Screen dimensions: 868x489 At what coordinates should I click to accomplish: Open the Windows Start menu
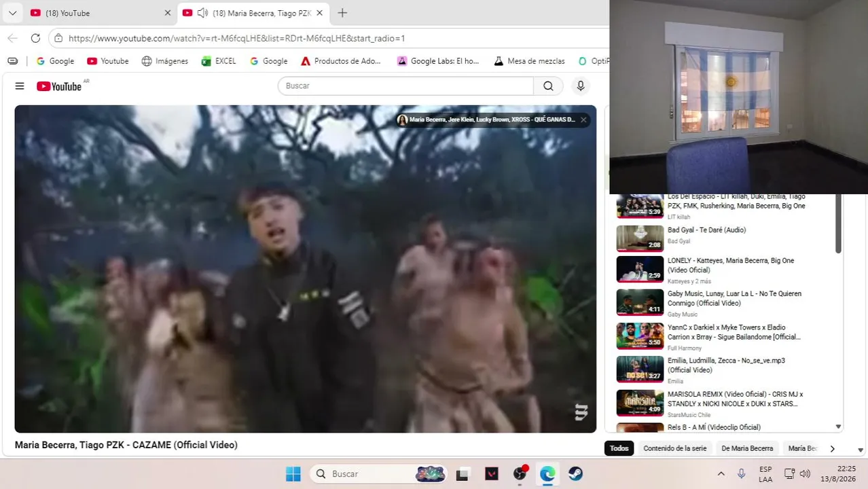pyautogui.click(x=293, y=474)
